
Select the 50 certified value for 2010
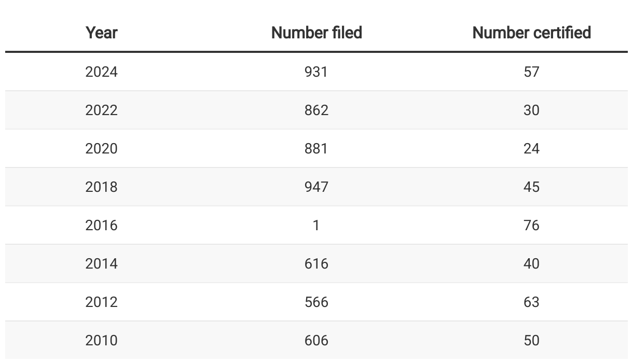[x=531, y=340]
